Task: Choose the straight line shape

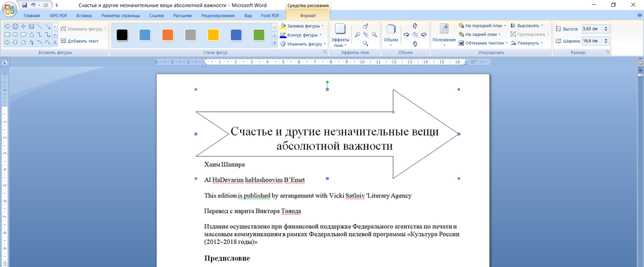Action: (x=40, y=27)
